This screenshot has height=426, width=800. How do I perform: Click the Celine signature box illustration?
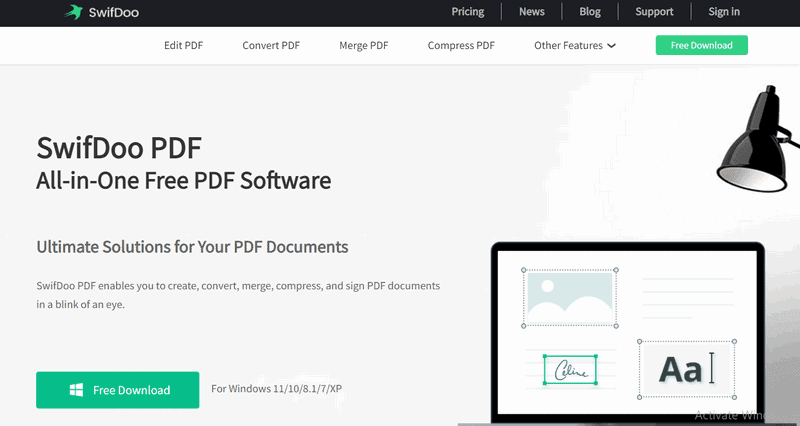point(570,369)
